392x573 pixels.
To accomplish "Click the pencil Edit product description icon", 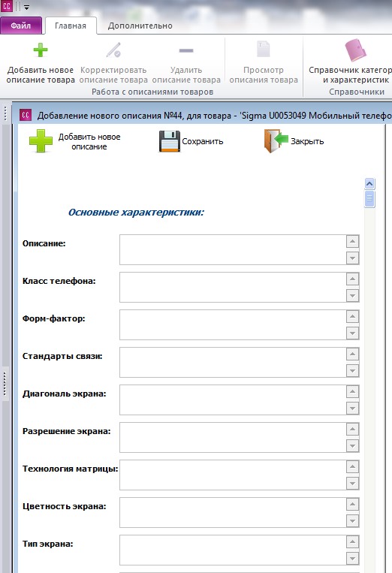I will click(113, 50).
